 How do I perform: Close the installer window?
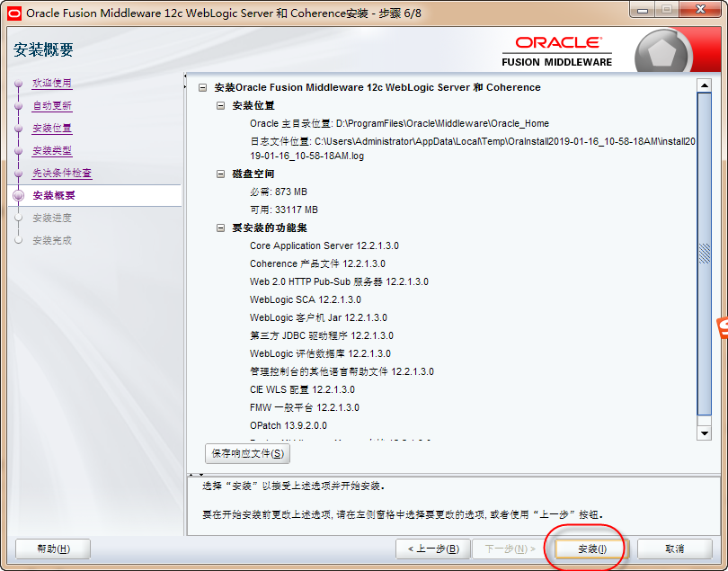701,9
